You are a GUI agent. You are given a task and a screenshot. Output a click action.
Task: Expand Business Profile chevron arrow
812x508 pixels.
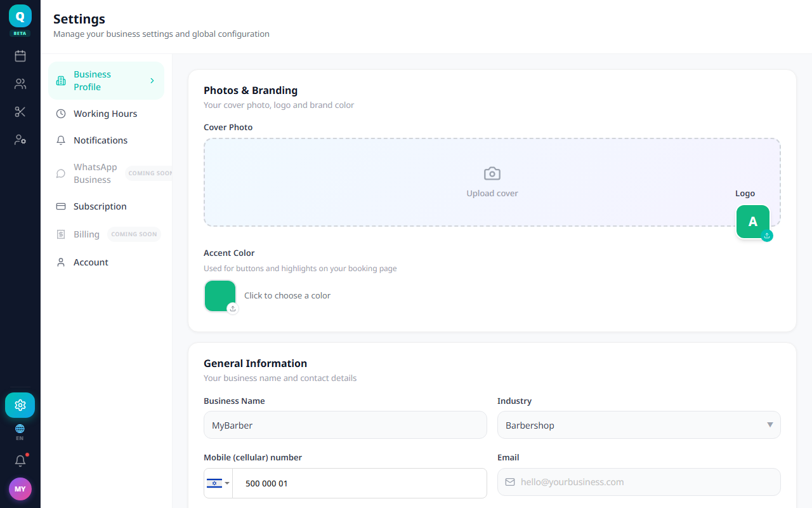(152, 81)
